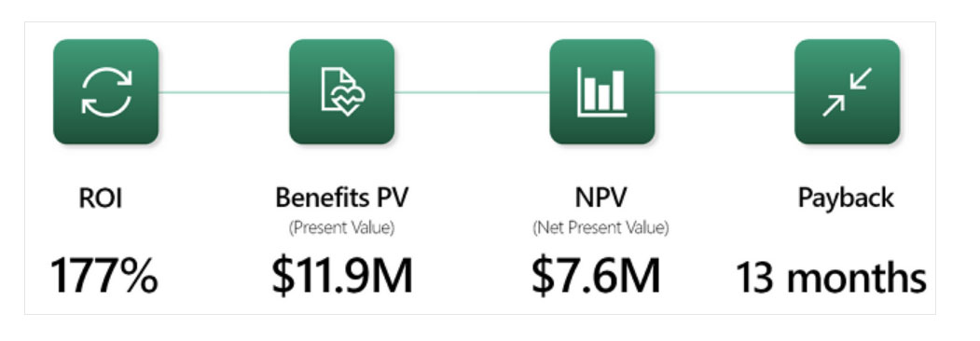Click the NPV heading

[x=600, y=198]
